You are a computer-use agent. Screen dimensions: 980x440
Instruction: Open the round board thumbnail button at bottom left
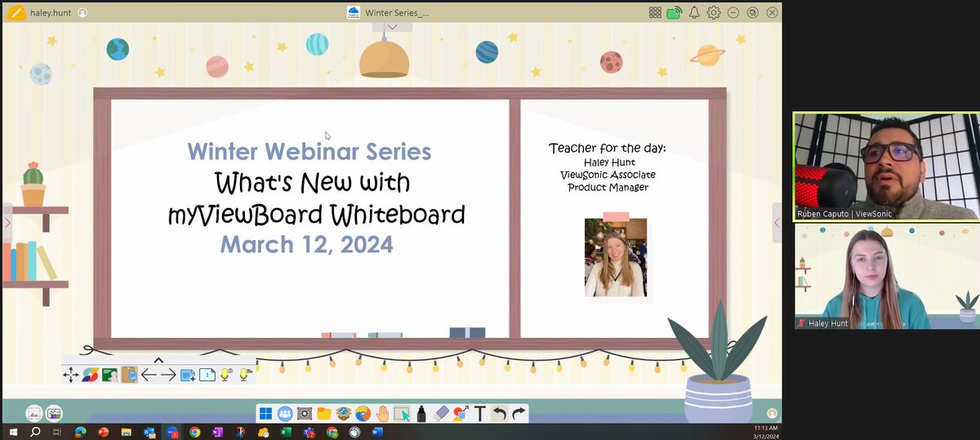pyautogui.click(x=54, y=413)
